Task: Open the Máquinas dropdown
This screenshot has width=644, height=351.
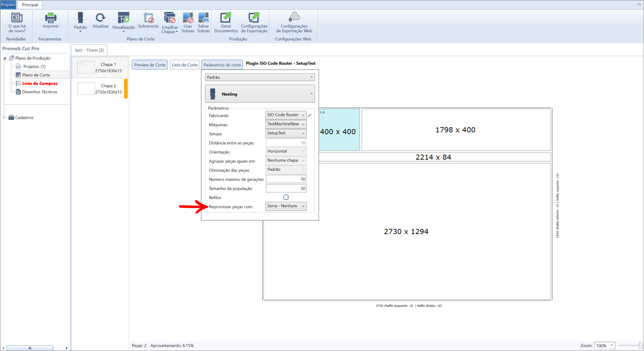Action: point(286,124)
